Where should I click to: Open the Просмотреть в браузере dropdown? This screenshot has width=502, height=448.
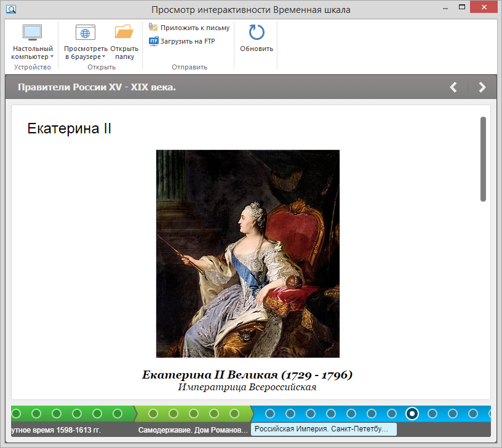(x=86, y=42)
